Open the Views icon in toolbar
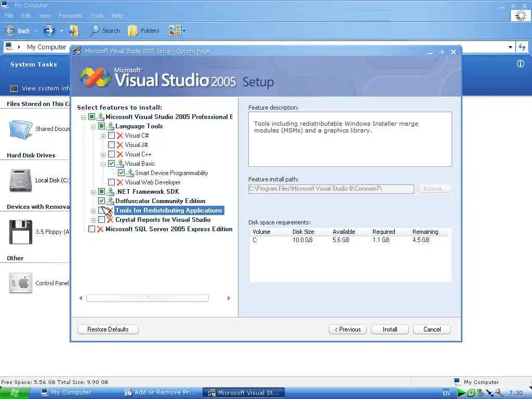Image resolution: width=532 pixels, height=399 pixels. (x=175, y=31)
